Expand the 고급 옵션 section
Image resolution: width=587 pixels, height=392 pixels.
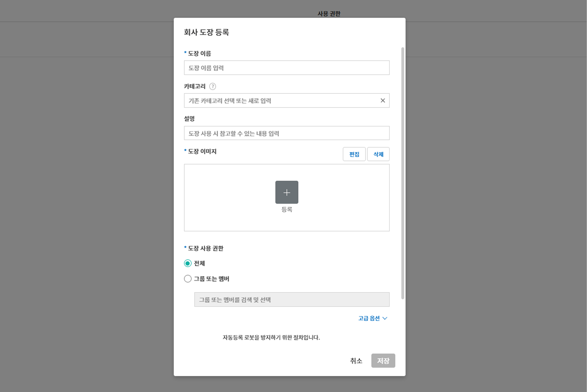[x=369, y=318]
